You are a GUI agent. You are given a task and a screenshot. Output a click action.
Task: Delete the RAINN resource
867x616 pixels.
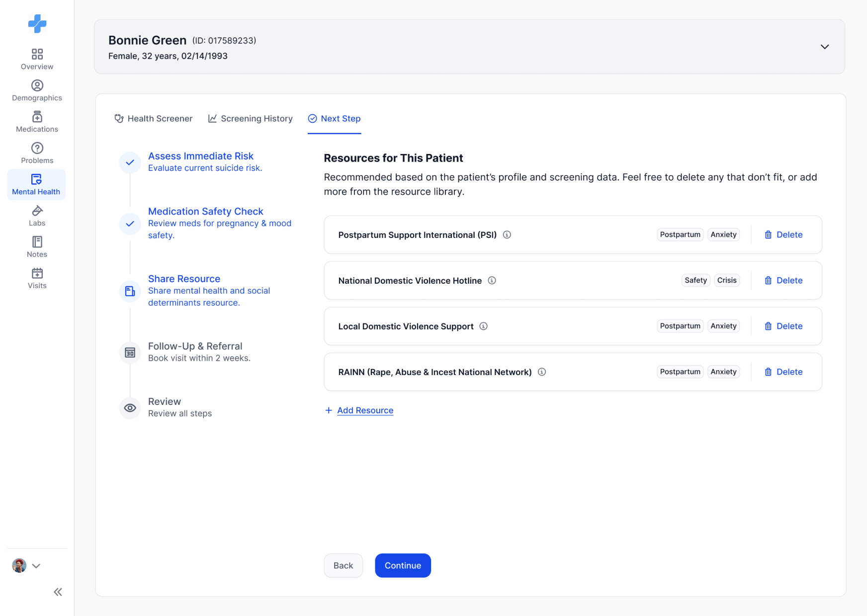(783, 372)
